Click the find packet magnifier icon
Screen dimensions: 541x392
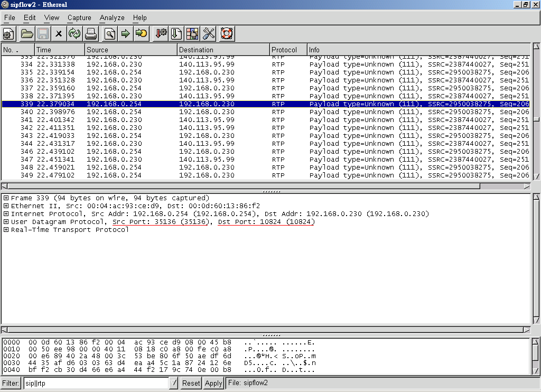click(110, 34)
